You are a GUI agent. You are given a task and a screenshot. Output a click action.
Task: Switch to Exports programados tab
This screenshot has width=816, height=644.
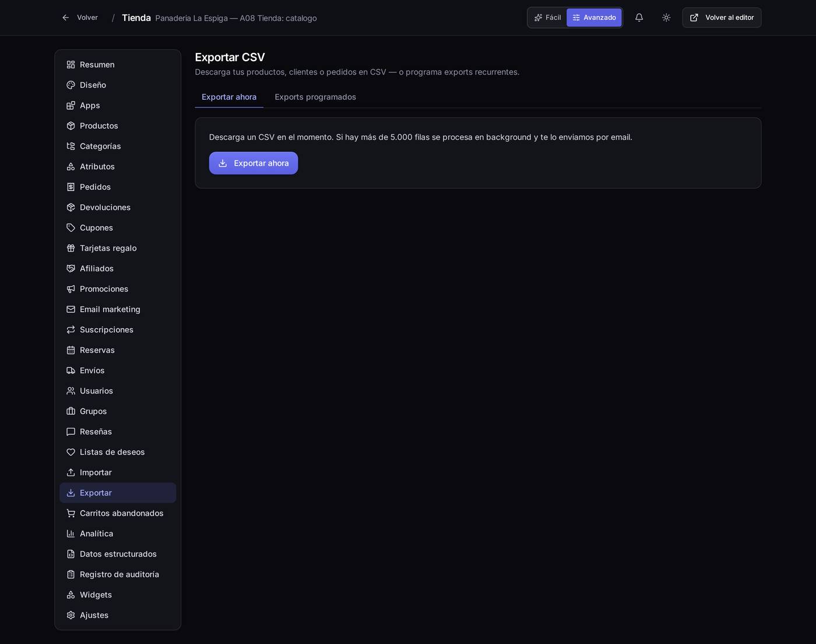click(x=315, y=97)
